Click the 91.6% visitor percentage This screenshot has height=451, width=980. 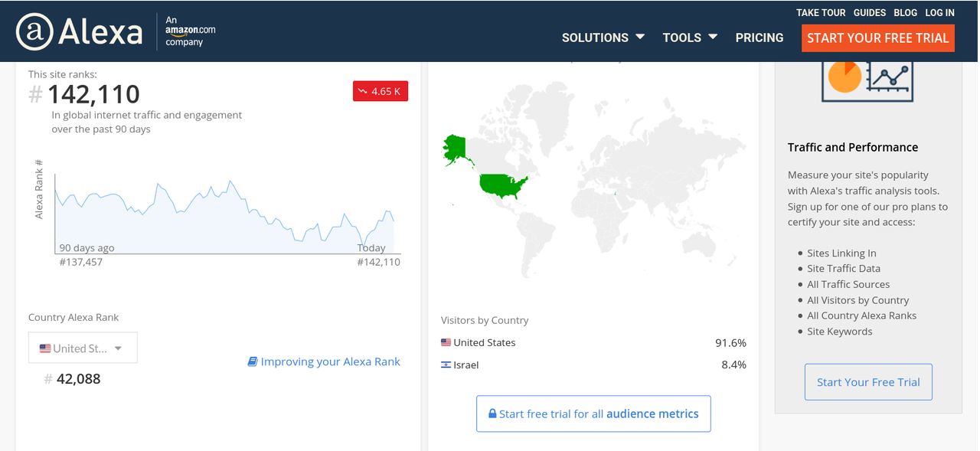pyautogui.click(x=730, y=342)
